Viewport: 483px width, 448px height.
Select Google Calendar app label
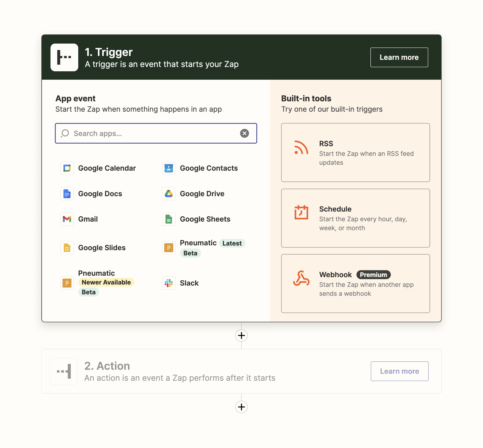107,168
